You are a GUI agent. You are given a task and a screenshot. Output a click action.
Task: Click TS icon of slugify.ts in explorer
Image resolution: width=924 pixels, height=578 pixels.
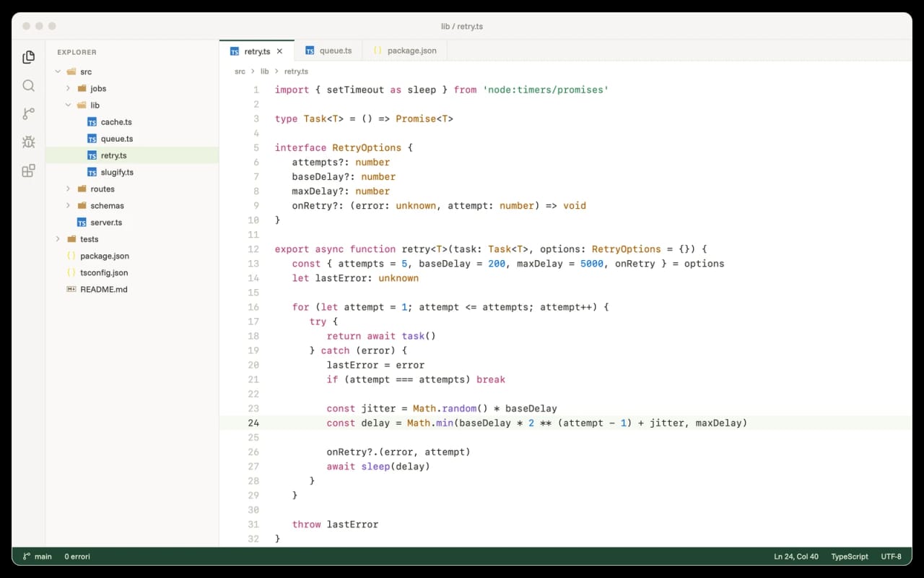(x=92, y=172)
